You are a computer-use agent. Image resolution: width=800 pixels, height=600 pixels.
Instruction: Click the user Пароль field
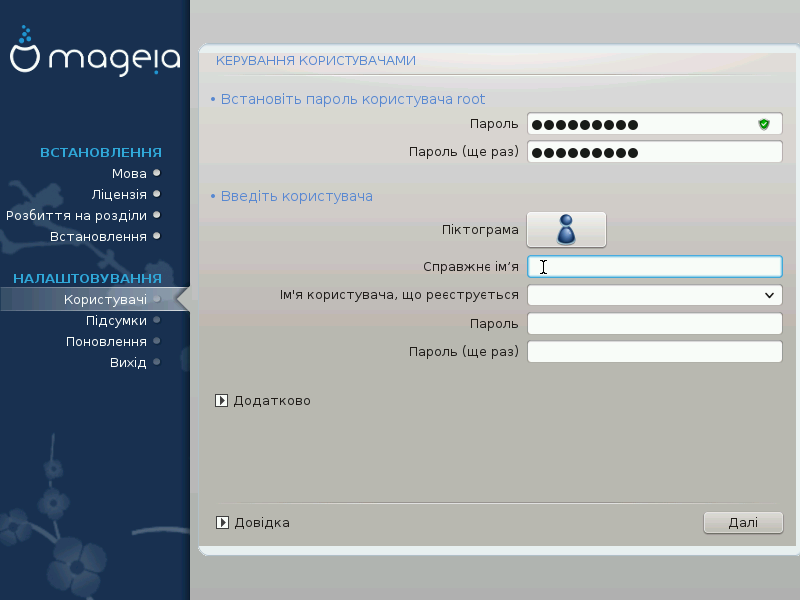654,324
